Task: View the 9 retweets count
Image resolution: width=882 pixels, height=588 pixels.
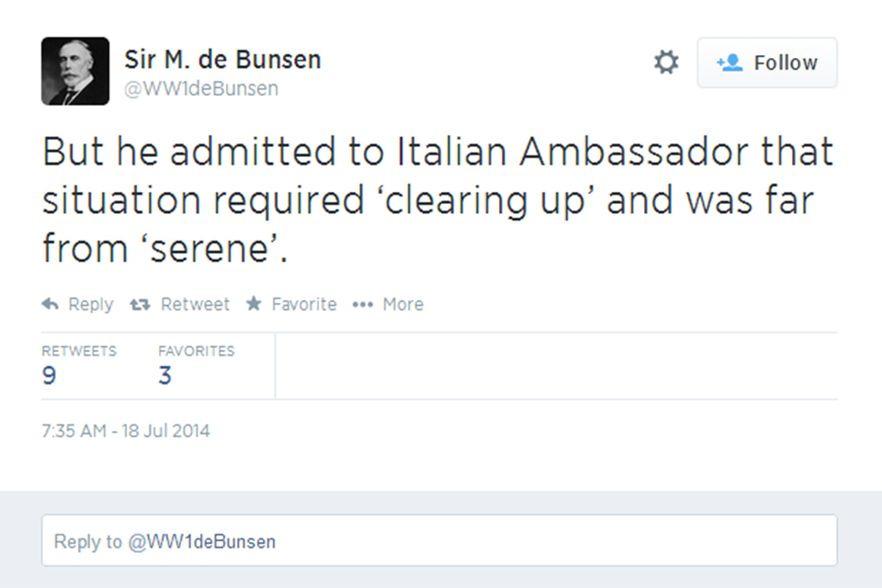Action: 49,376
